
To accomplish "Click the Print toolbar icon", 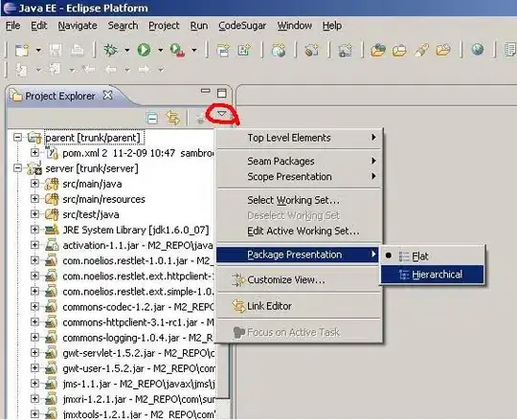I will click(77, 50).
